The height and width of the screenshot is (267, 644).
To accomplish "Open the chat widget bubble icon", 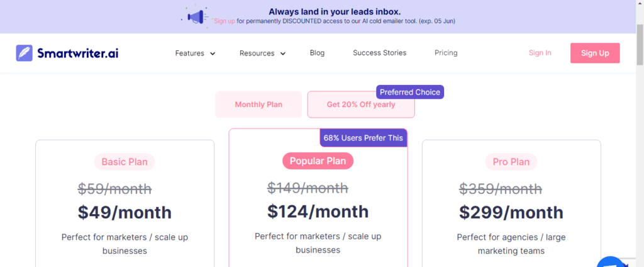I will (x=610, y=263).
